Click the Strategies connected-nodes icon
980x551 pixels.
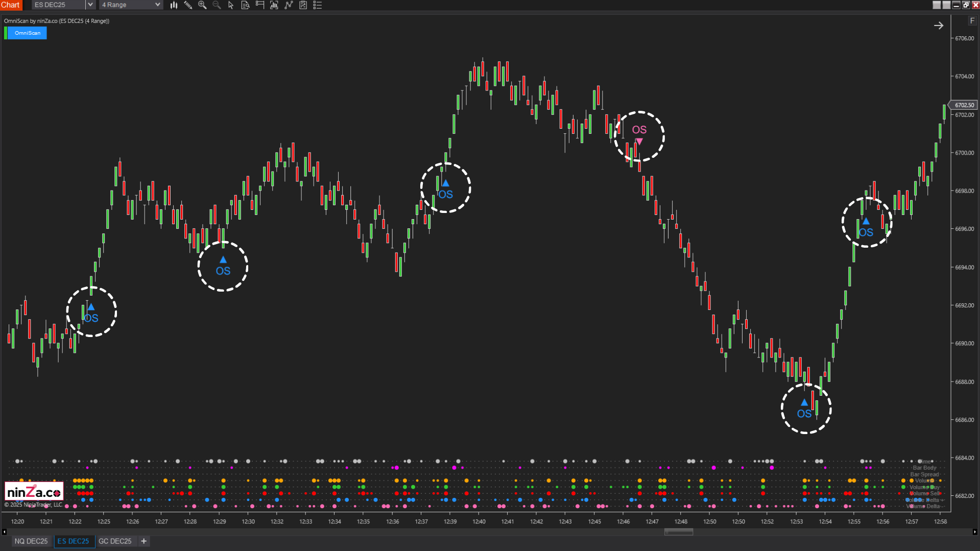pos(288,5)
